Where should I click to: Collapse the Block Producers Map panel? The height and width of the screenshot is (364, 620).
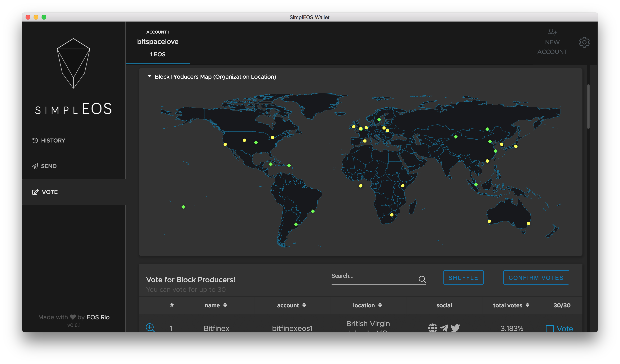pyautogui.click(x=150, y=76)
